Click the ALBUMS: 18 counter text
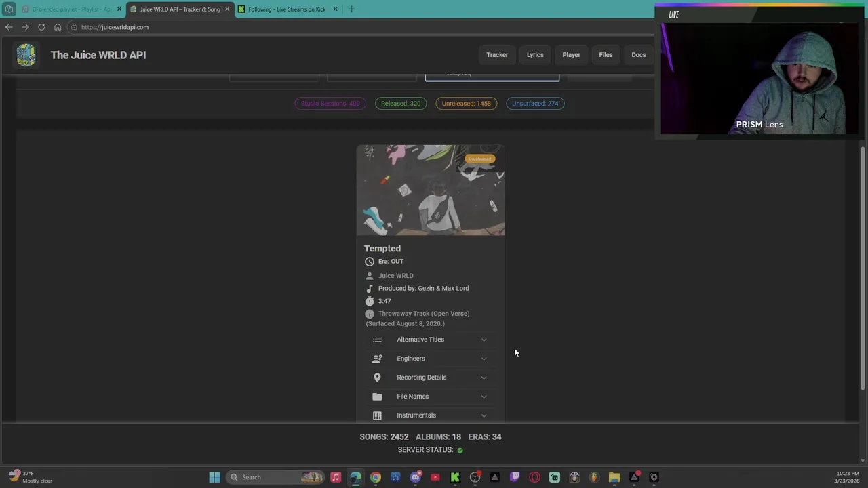 (438, 437)
